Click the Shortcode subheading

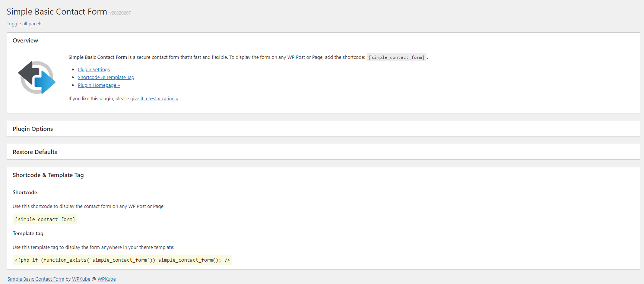(25, 193)
